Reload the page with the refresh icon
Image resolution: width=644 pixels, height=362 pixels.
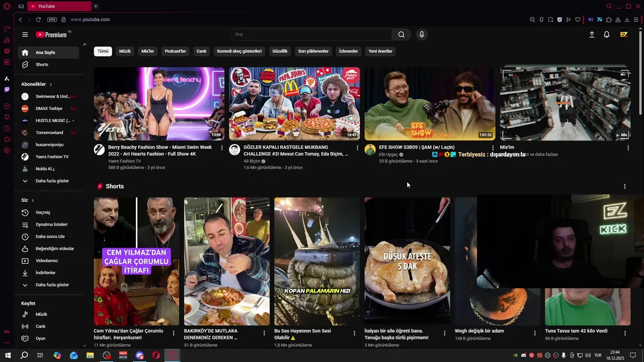click(38, 20)
